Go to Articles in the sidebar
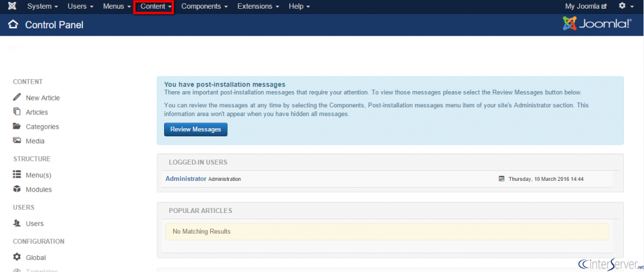Image resolution: width=644 pixels, height=272 pixels. point(37,112)
